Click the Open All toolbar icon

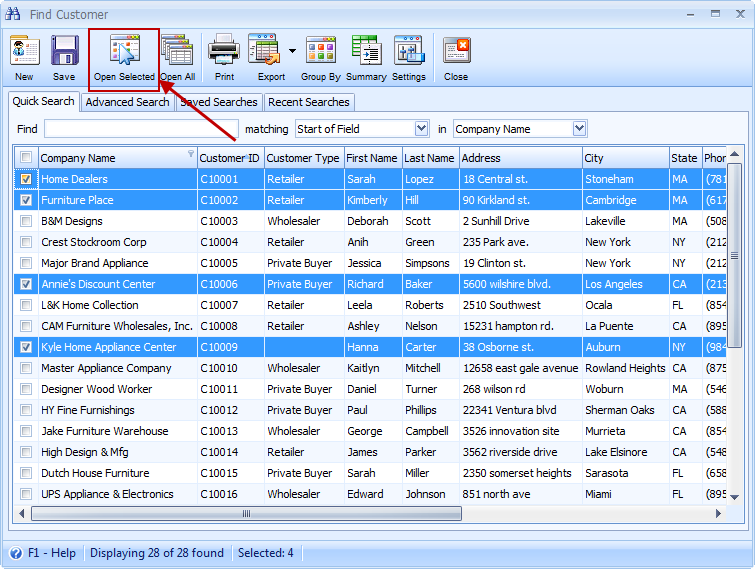[177, 57]
